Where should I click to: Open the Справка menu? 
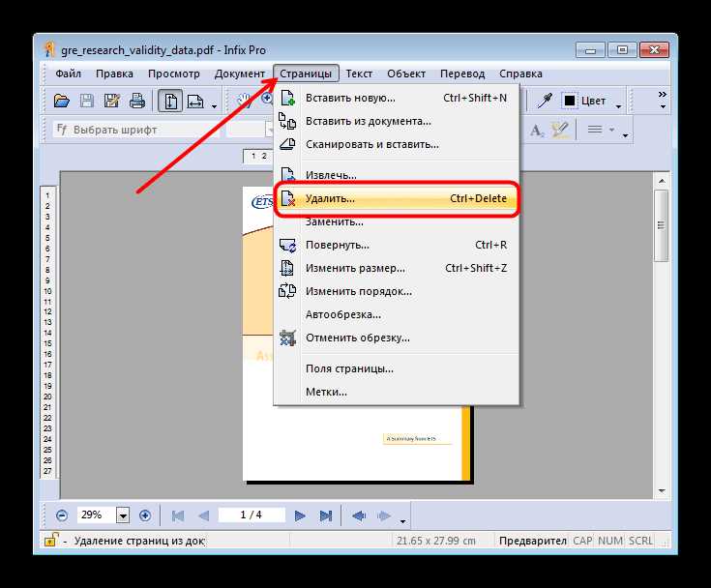click(x=520, y=73)
